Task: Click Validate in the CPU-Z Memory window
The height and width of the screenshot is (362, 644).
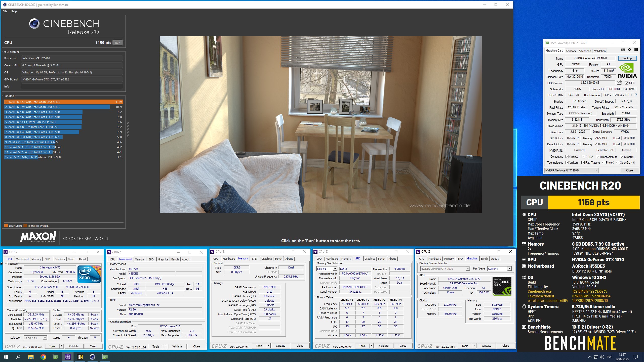Action: [280, 346]
